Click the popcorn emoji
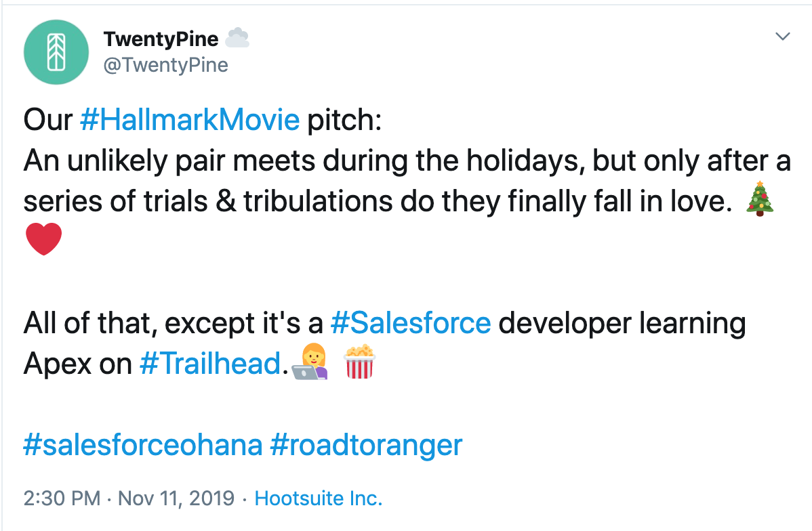The width and height of the screenshot is (812, 531). (359, 361)
